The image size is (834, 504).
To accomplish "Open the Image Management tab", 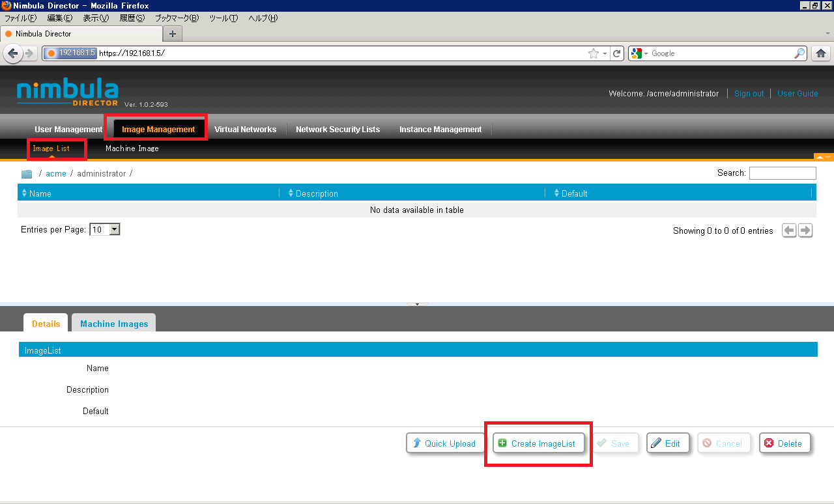I will coord(158,130).
